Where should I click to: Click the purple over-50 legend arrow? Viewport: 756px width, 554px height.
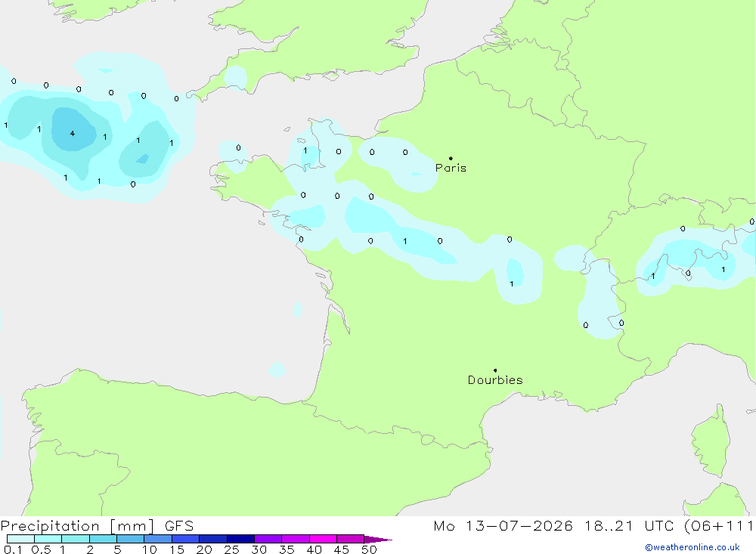[378, 540]
